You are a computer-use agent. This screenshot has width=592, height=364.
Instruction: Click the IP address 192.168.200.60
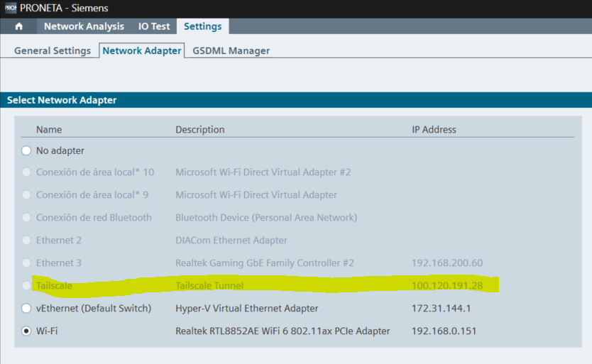click(447, 263)
